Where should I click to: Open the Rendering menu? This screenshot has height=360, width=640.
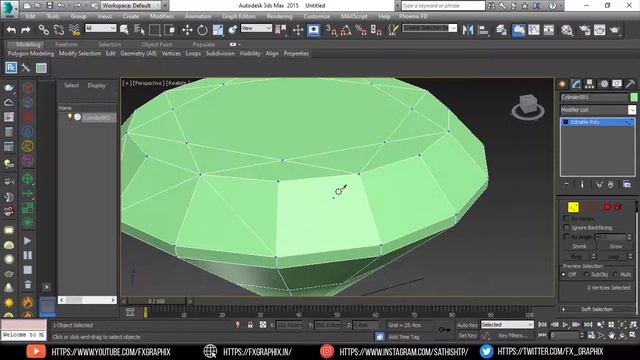[x=279, y=16]
